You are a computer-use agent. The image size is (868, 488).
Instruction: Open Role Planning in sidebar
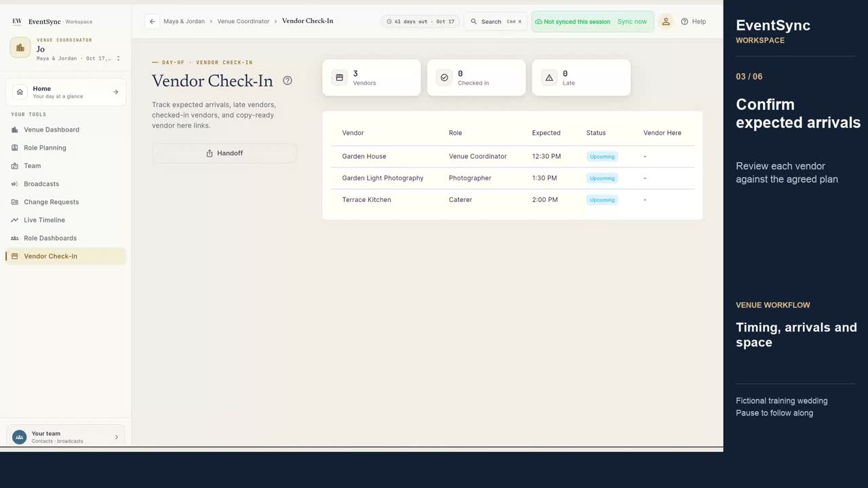(65, 148)
